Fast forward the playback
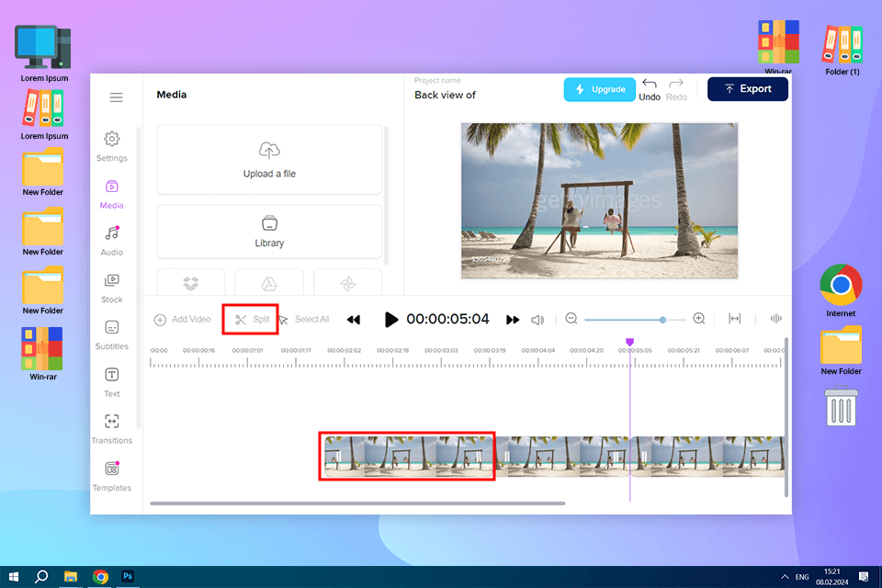Image resolution: width=882 pixels, height=588 pixels. click(x=513, y=320)
